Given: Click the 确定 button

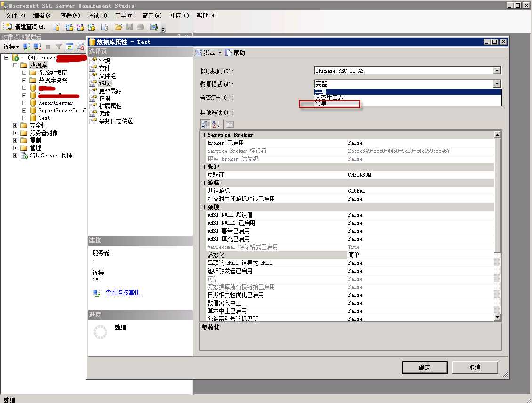Looking at the screenshot, I should (x=425, y=367).
